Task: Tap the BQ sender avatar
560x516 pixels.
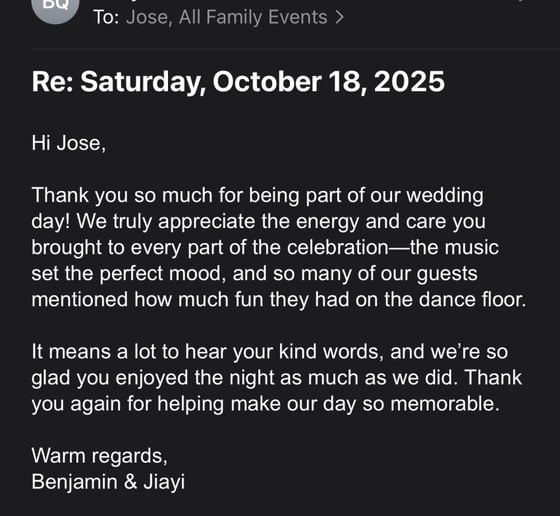Action: click(x=55, y=7)
